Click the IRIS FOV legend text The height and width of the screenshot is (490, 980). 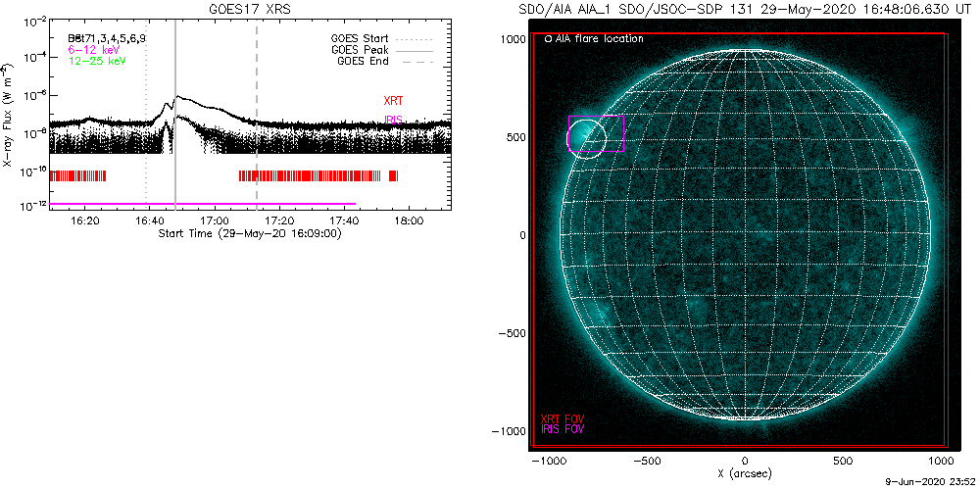pos(563,429)
